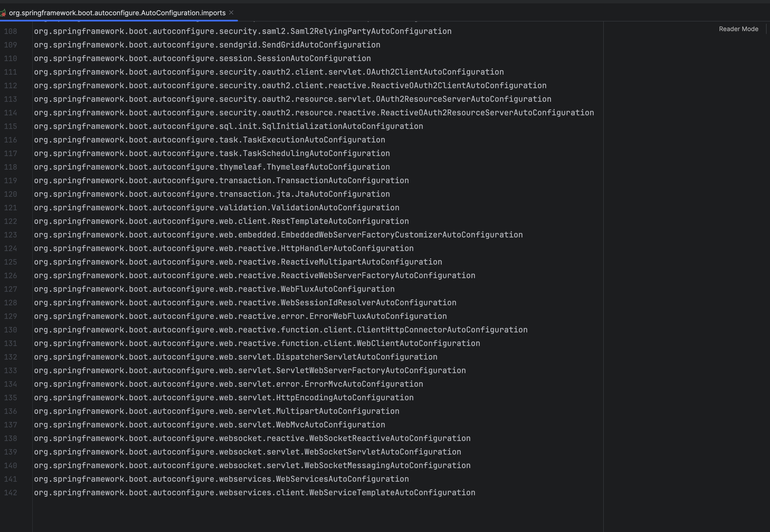The height and width of the screenshot is (532, 770).
Task: Click the WebSocketMessagingAutoConfiguration line
Action: pyautogui.click(x=252, y=466)
